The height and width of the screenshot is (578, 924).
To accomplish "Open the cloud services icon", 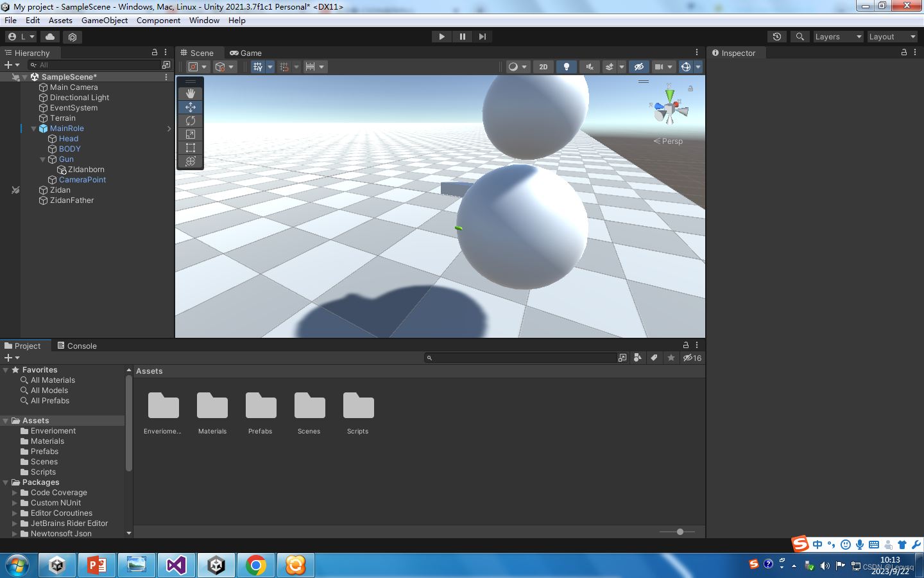I will [50, 37].
